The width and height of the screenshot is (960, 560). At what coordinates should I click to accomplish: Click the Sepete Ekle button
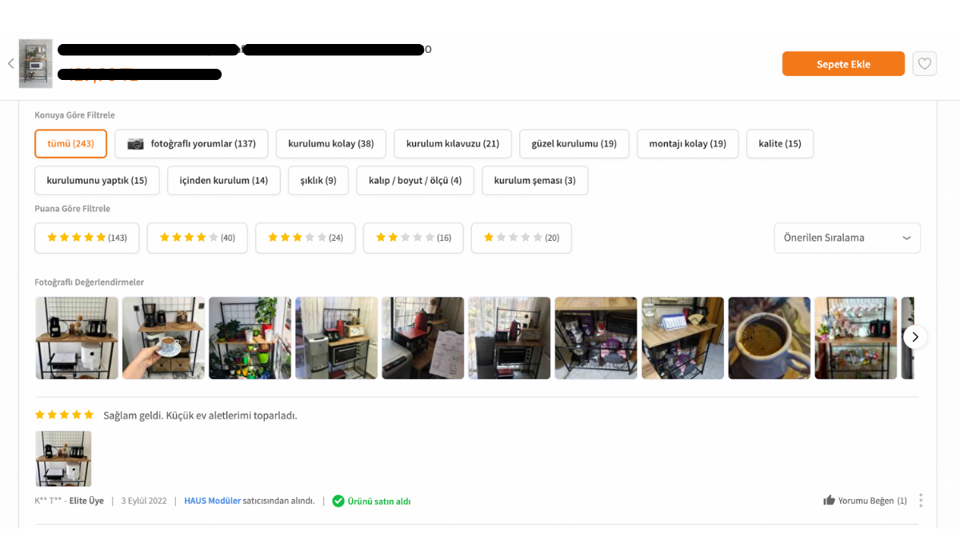tap(843, 64)
